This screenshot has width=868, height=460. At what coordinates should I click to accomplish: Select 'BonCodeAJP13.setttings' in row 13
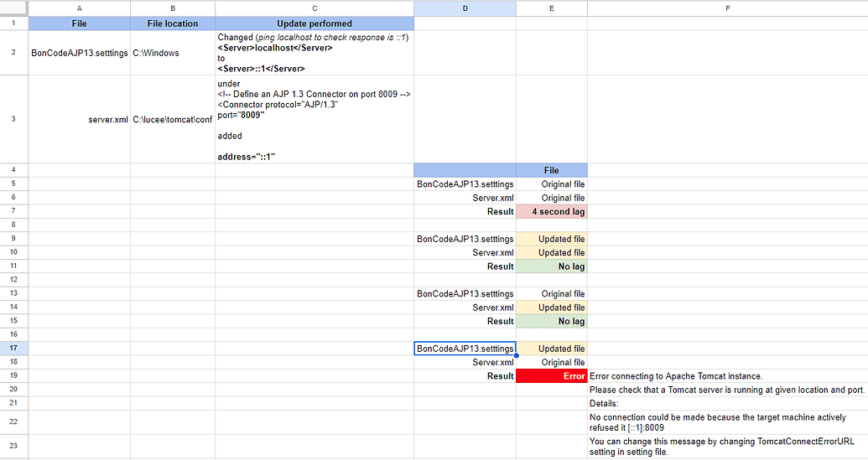465,293
